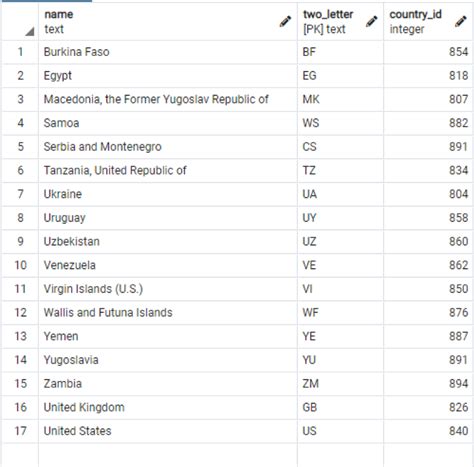Select the name column header
Image resolution: width=474 pixels, height=467 pixels.
coord(168,22)
